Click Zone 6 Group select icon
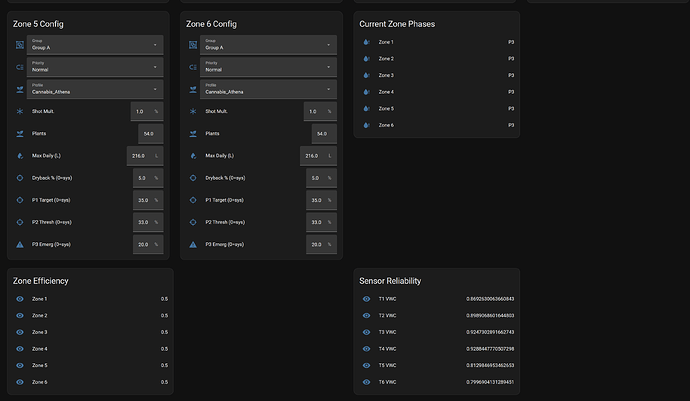690x401 pixels. click(193, 45)
